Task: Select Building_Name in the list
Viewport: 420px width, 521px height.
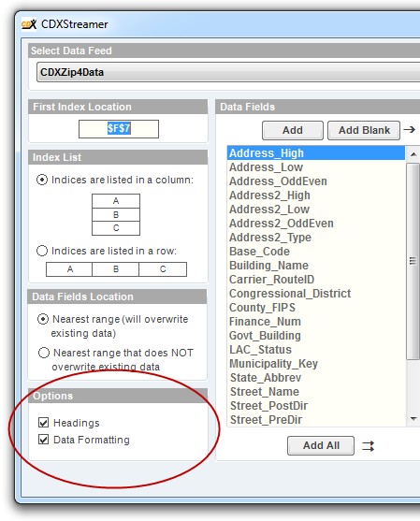Action: coord(316,265)
